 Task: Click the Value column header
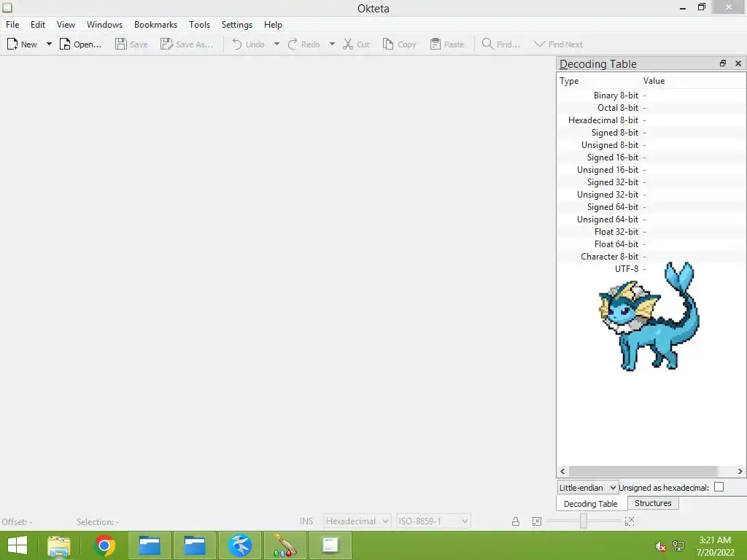(693, 81)
